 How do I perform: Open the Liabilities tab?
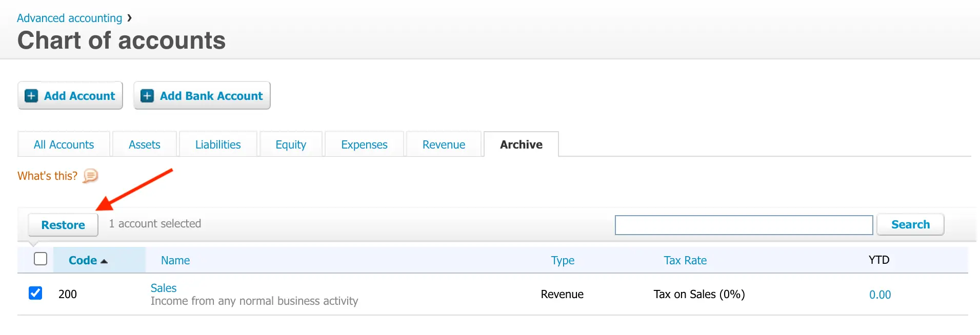pyautogui.click(x=218, y=144)
